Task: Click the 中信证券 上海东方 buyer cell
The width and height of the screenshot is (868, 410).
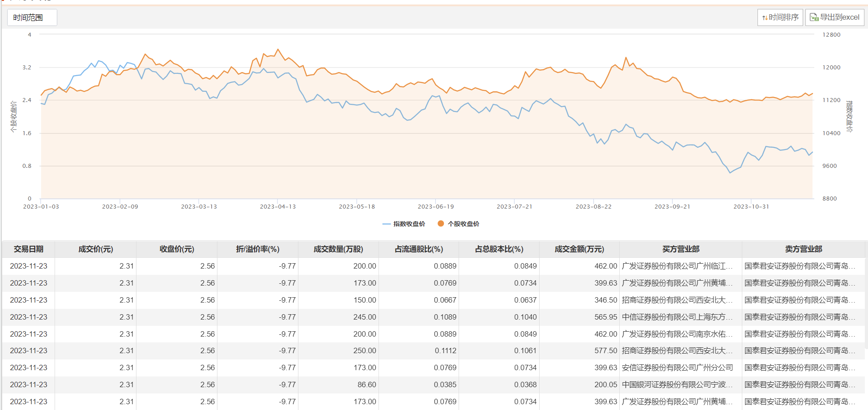Action: pos(677,317)
